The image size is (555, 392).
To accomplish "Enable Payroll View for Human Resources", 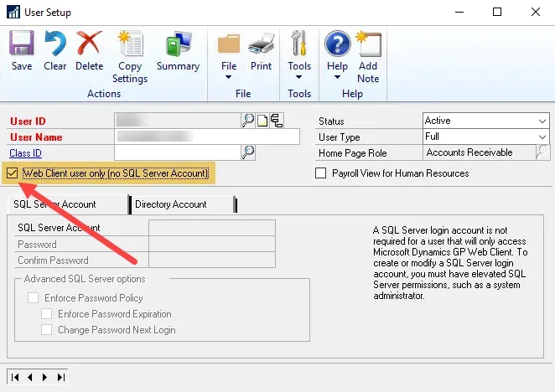I will tap(320, 173).
